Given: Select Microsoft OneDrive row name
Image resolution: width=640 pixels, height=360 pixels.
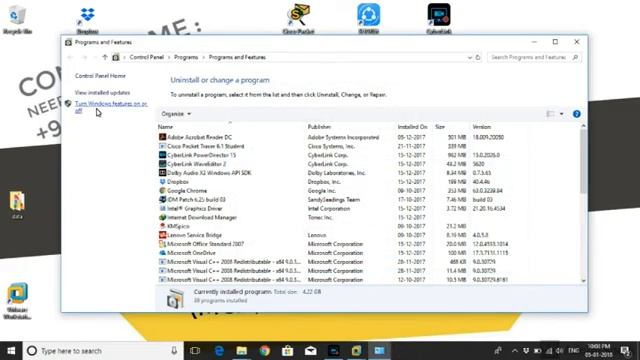Looking at the screenshot, I should (x=191, y=253).
